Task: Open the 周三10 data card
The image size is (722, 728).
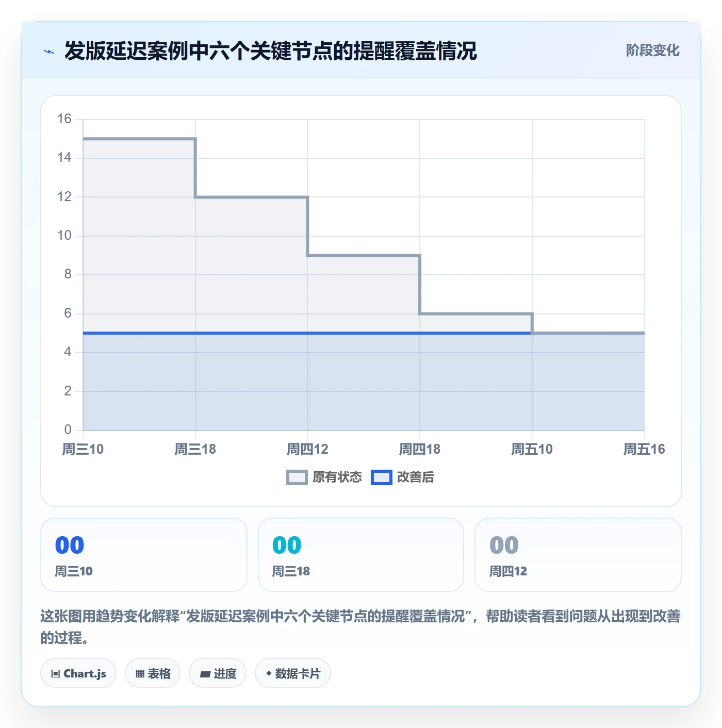Action: (x=144, y=555)
